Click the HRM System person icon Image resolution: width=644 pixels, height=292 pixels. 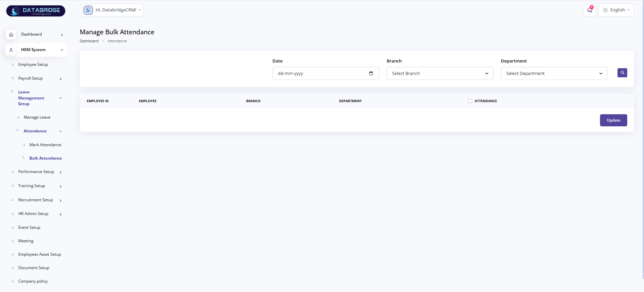(11, 50)
